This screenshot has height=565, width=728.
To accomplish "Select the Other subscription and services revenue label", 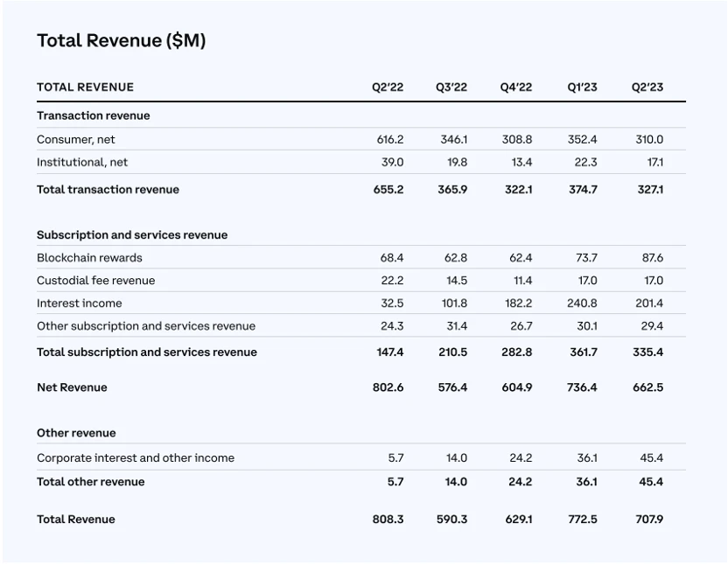I will pyautogui.click(x=146, y=326).
